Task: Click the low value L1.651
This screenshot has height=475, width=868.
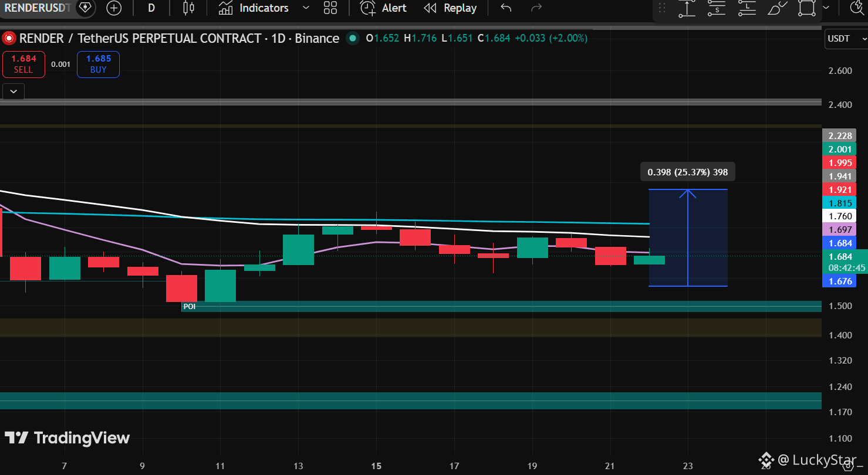Action: point(457,39)
